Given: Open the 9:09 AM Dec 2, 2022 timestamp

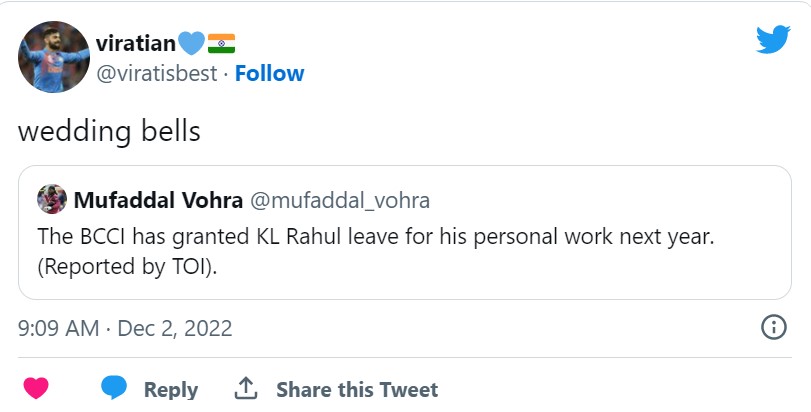Looking at the screenshot, I should (125, 327).
